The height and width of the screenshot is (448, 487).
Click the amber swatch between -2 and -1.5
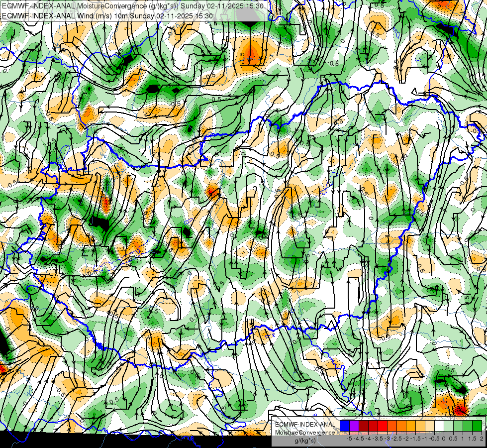tap(411, 426)
